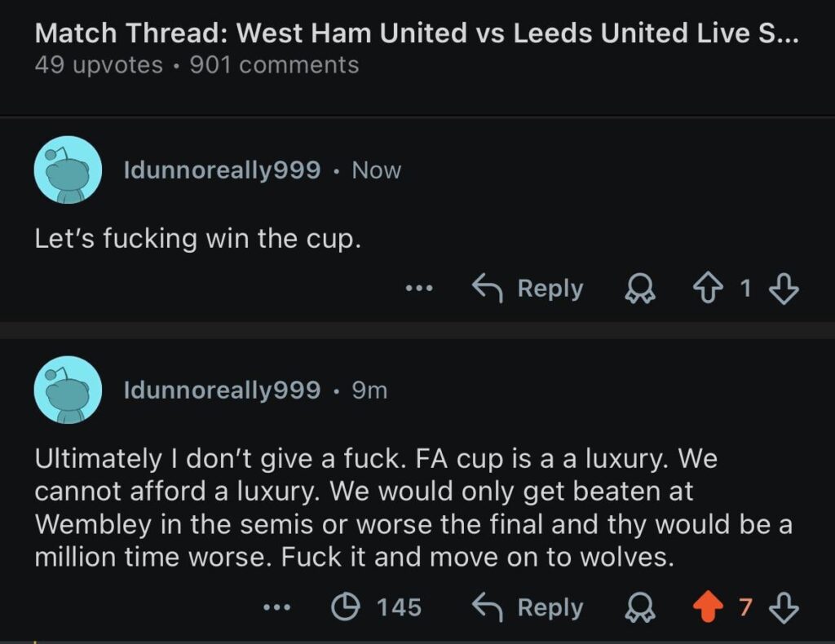This screenshot has height=644, width=835.
Task: Give an award to the FA cup comment
Action: coord(643,607)
